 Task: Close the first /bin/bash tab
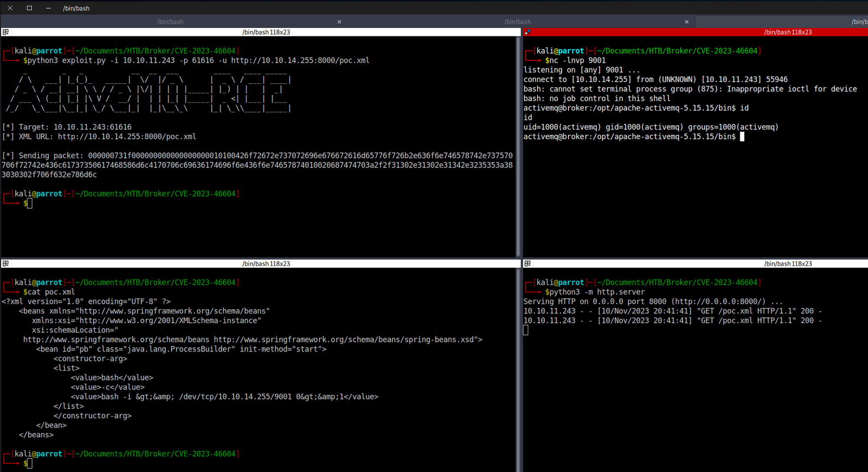tap(339, 22)
